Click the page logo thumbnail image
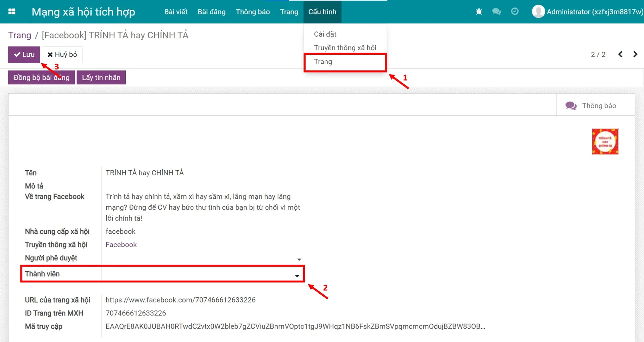 605,141
